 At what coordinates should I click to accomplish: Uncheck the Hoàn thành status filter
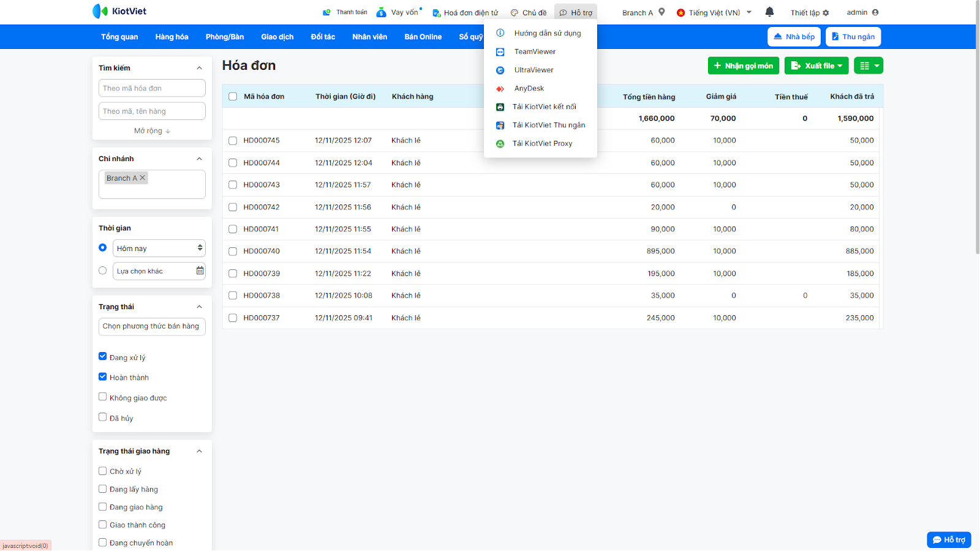point(103,377)
